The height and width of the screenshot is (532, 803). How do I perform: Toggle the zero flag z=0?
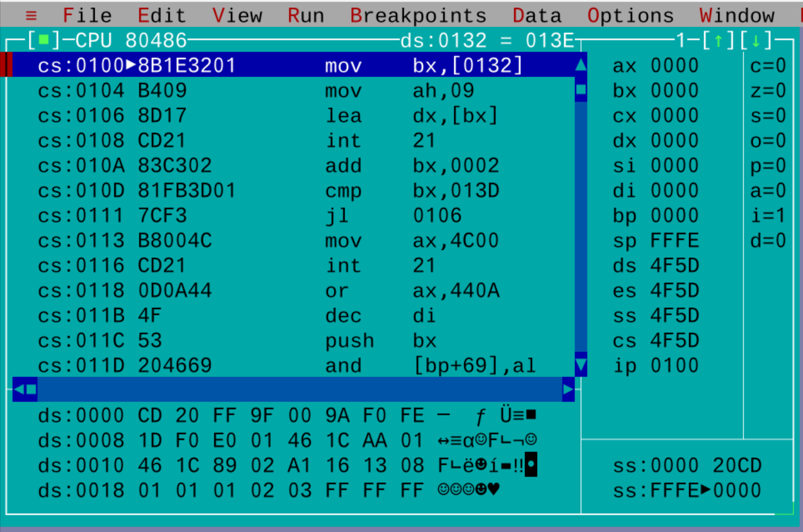(768, 90)
